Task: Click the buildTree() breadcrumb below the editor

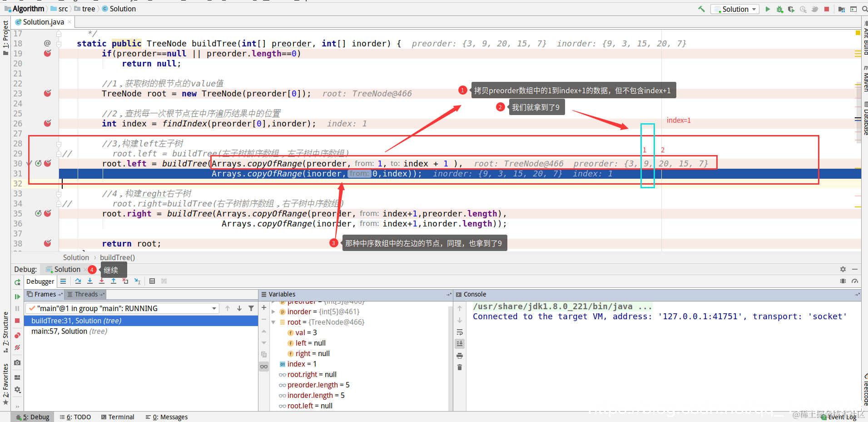Action: tap(118, 258)
